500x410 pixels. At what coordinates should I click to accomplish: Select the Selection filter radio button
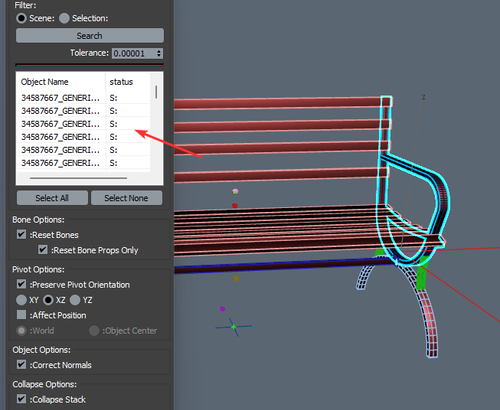point(64,18)
